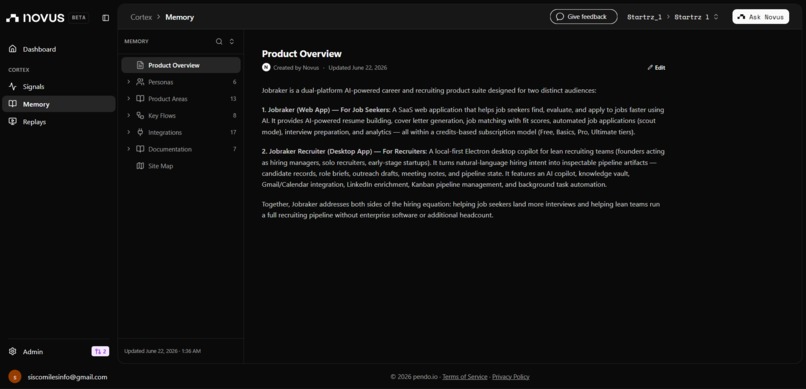Click the Key Flows icon

coord(140,116)
